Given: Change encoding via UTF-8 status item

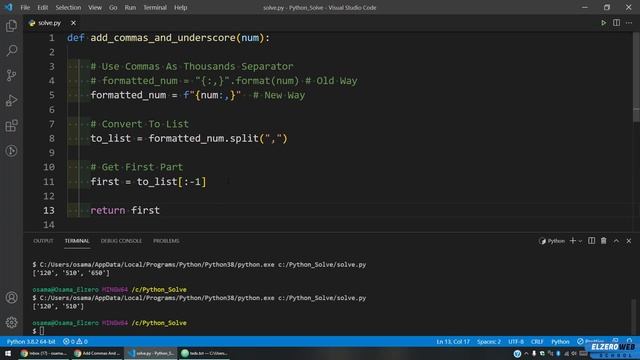Looking at the screenshot, I should [516, 342].
